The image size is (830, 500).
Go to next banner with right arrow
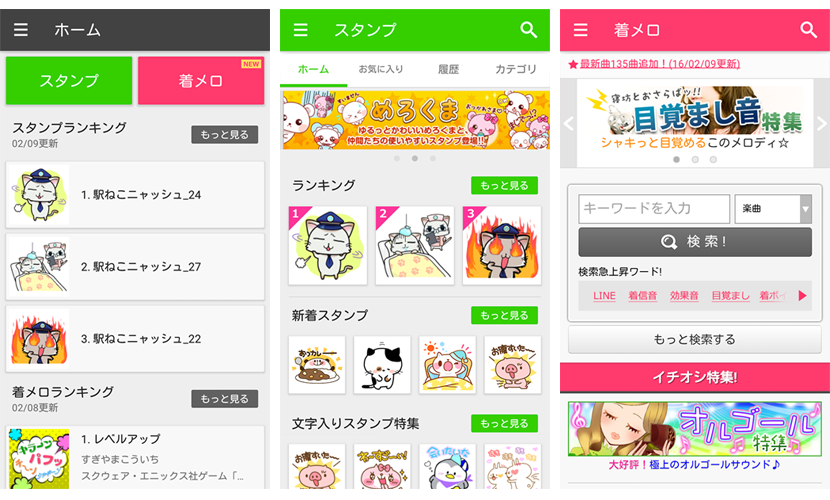pos(822,124)
